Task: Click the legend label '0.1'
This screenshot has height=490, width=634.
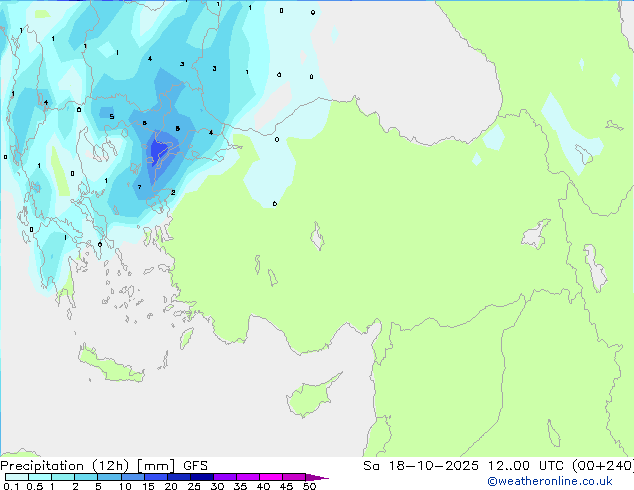Action: click(x=11, y=486)
